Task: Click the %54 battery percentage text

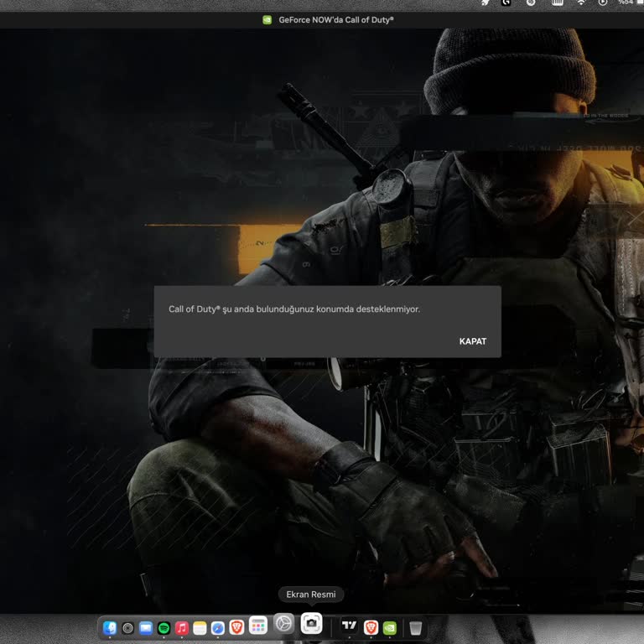Action: tap(626, 2)
